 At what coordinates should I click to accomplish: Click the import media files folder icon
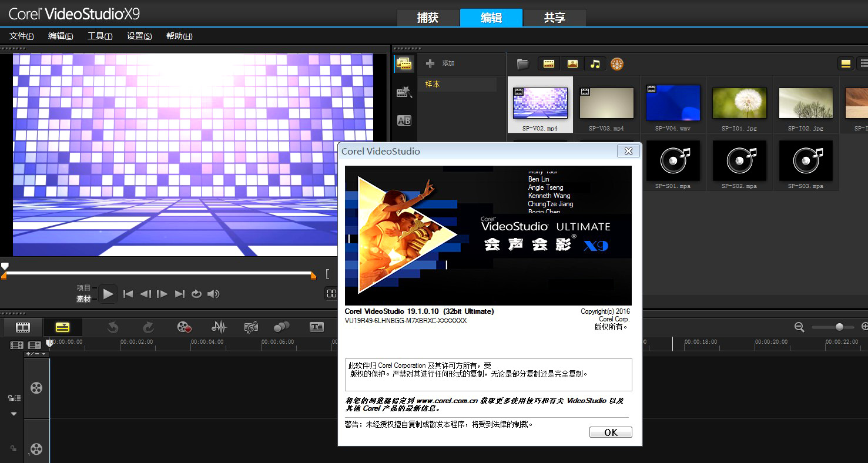point(522,64)
